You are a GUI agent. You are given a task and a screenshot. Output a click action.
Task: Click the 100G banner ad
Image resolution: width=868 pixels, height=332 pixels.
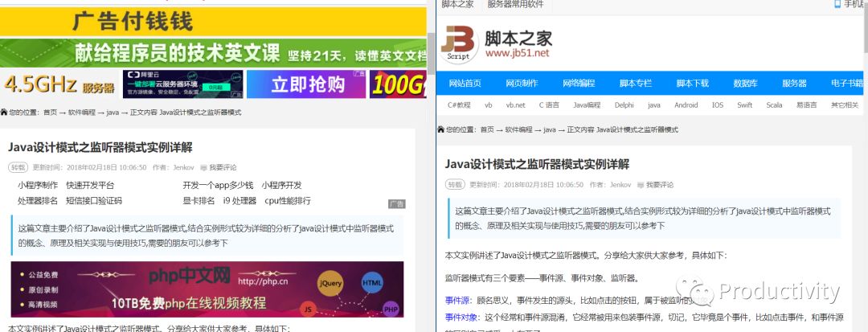point(398,84)
